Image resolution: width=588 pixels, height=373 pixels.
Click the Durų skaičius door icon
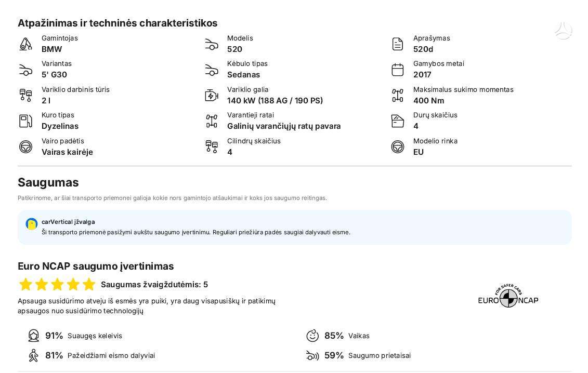click(x=398, y=121)
